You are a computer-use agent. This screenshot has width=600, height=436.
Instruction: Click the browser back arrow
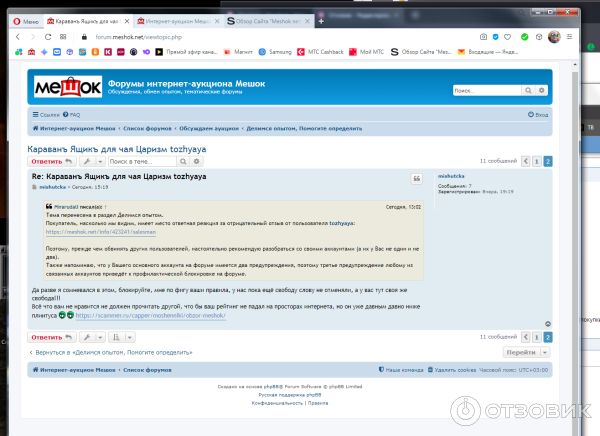(17, 36)
